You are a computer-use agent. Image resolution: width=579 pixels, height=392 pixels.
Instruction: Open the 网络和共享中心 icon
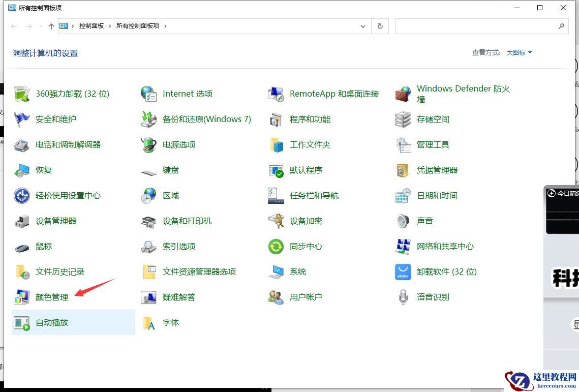click(x=403, y=247)
